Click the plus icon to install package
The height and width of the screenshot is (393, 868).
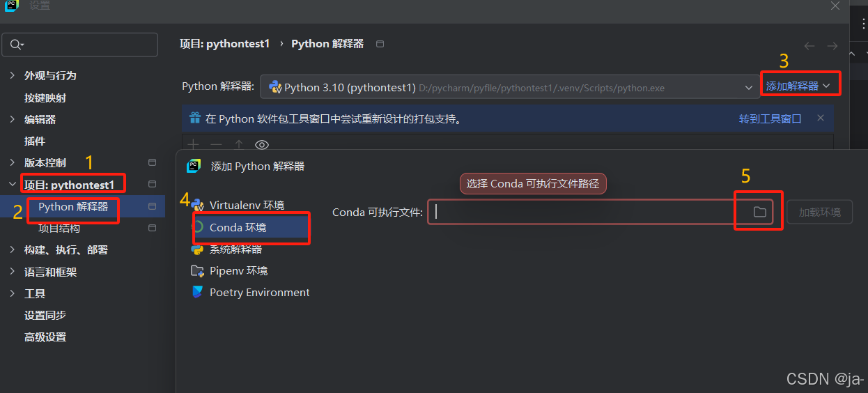194,144
